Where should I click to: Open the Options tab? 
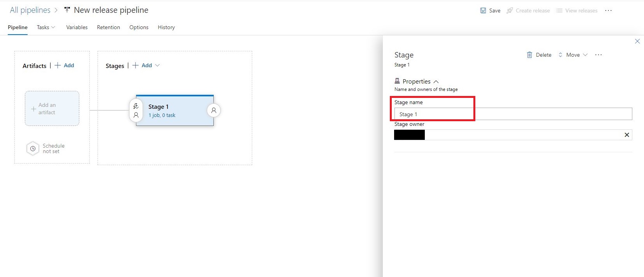point(139,27)
